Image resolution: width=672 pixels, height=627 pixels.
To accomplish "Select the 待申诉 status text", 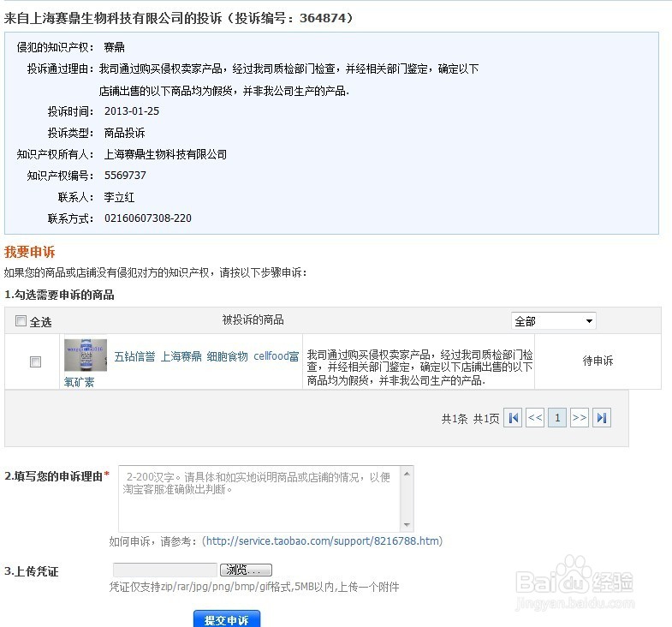I will pos(598,361).
